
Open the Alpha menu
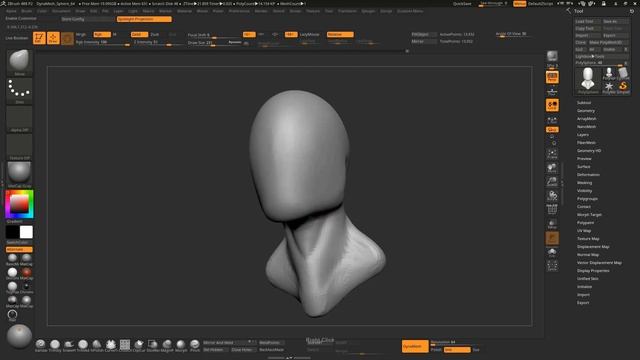click(11, 11)
